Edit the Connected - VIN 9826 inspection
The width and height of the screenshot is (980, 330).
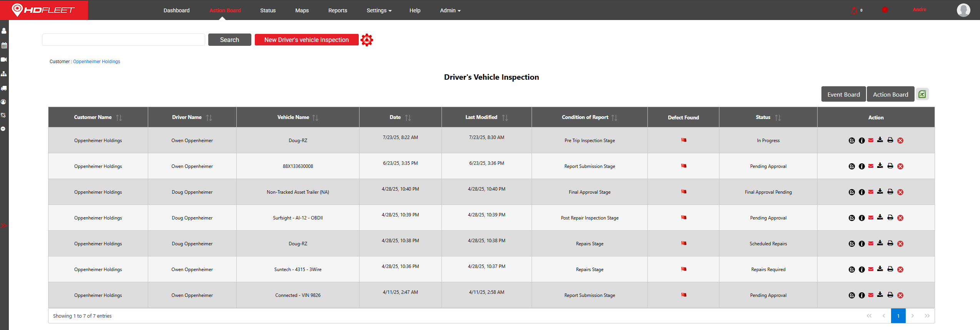pyautogui.click(x=851, y=295)
